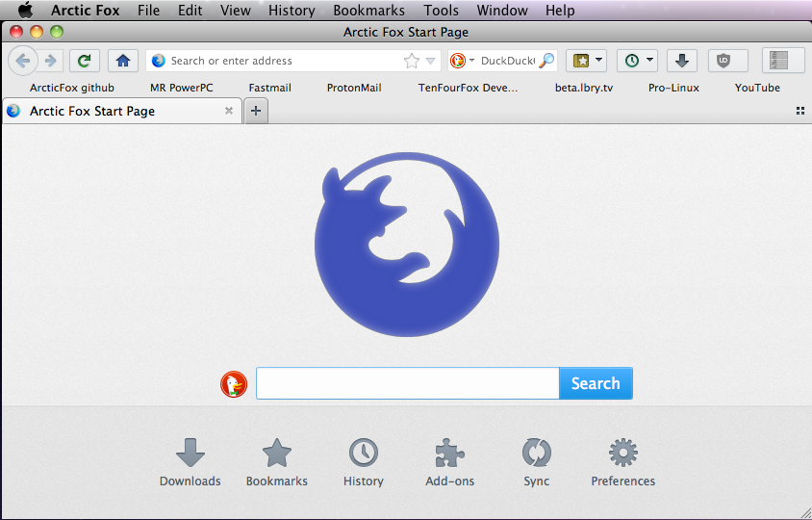Open the beta.lbry.tv bookmark
Viewport: 812px width, 520px height.
[x=584, y=88]
